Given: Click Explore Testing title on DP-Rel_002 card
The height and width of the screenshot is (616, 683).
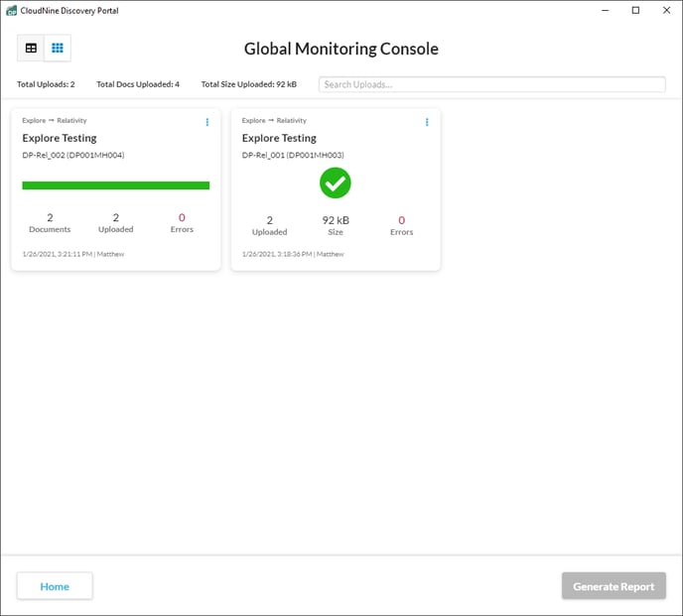Looking at the screenshot, I should (x=60, y=138).
